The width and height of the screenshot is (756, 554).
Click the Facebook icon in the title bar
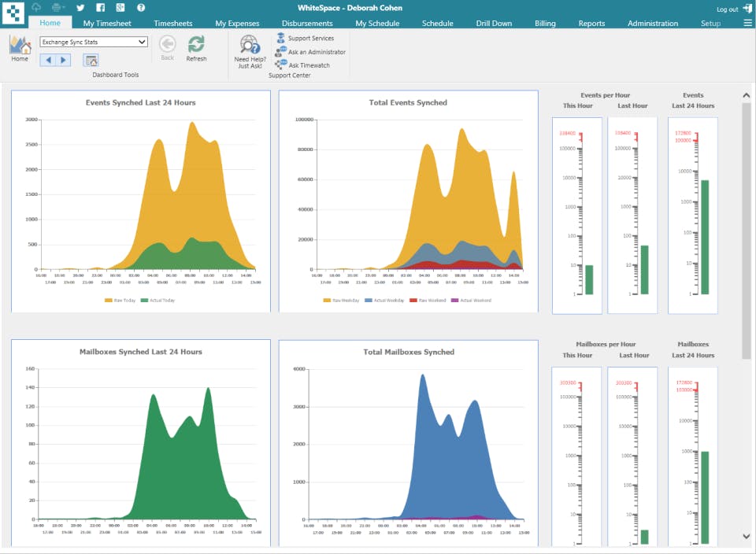(x=100, y=8)
